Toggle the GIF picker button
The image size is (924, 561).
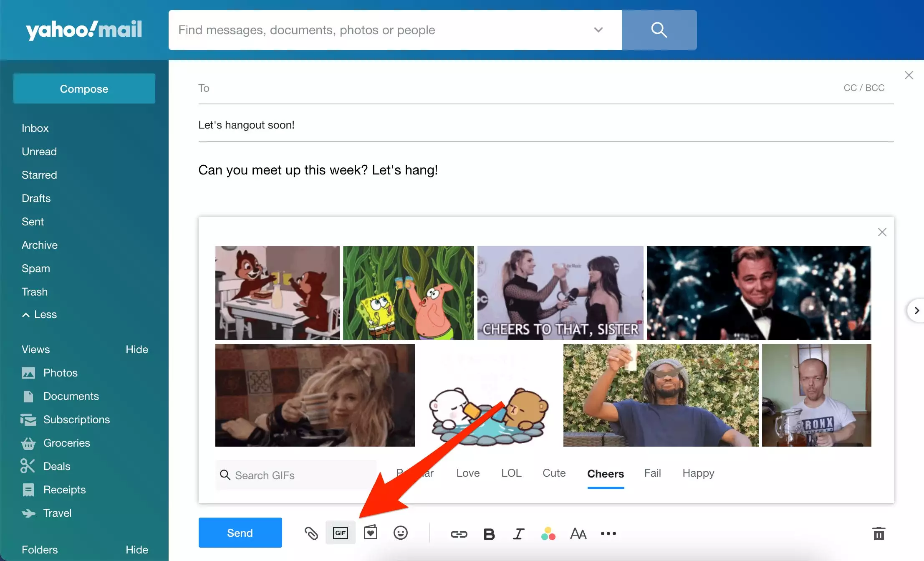(341, 533)
